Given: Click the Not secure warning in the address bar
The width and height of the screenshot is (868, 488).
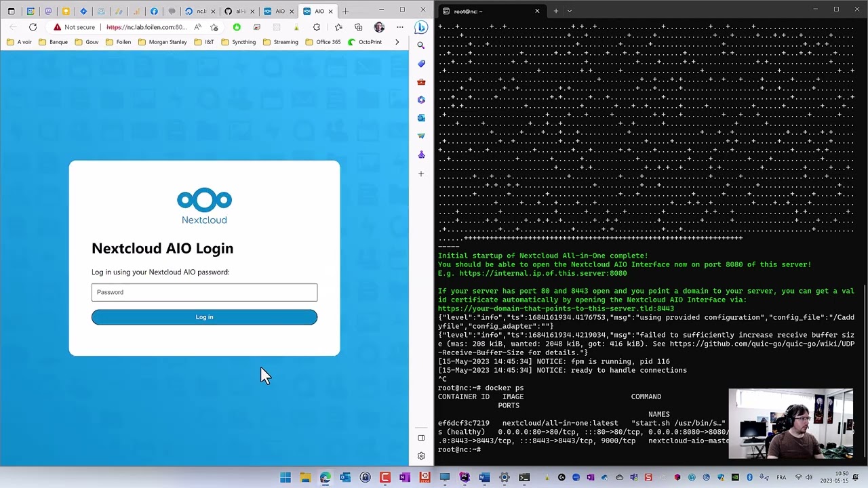Looking at the screenshot, I should click(x=75, y=27).
